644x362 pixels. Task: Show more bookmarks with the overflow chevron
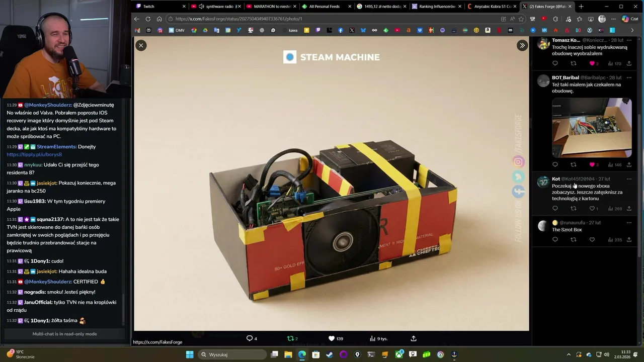coord(632,30)
